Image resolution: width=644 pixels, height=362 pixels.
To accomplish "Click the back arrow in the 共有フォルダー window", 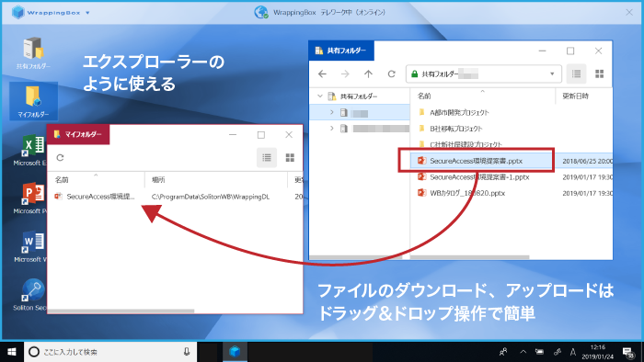I will (322, 74).
